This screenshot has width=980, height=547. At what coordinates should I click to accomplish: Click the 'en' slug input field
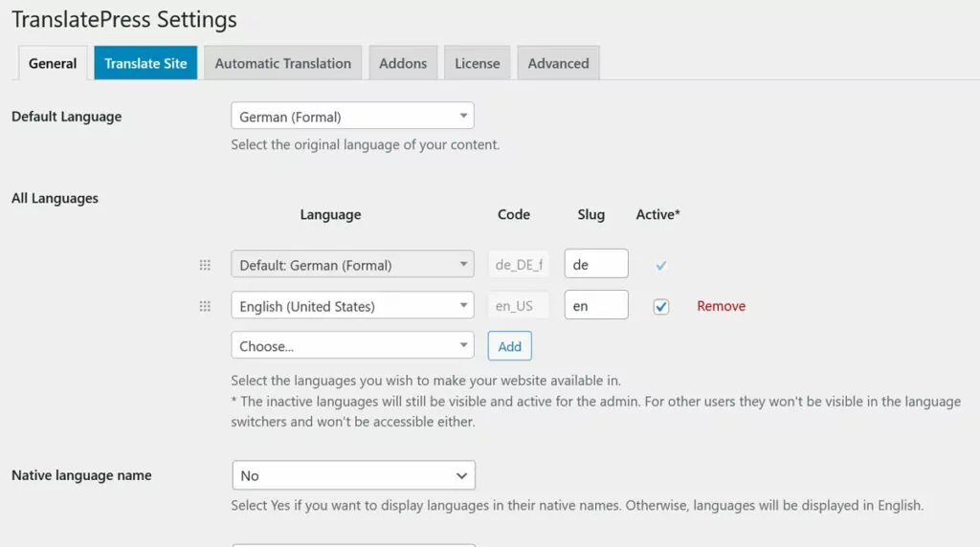596,305
